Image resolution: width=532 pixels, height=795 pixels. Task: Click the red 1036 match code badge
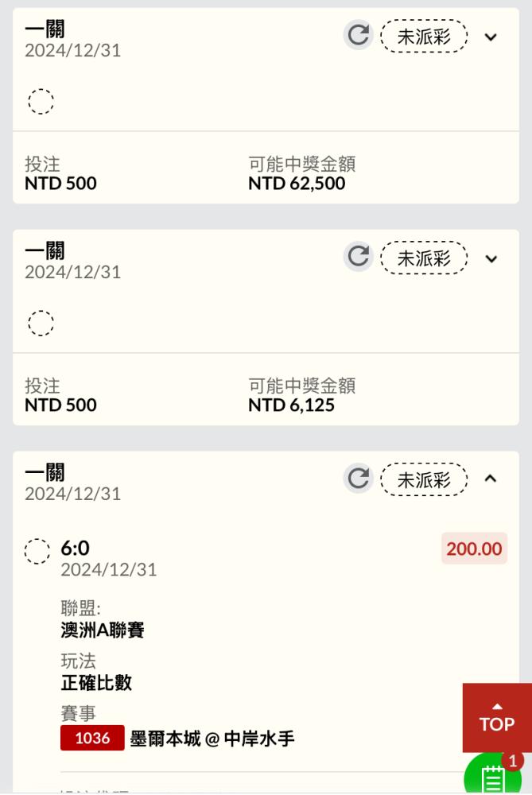(x=92, y=739)
